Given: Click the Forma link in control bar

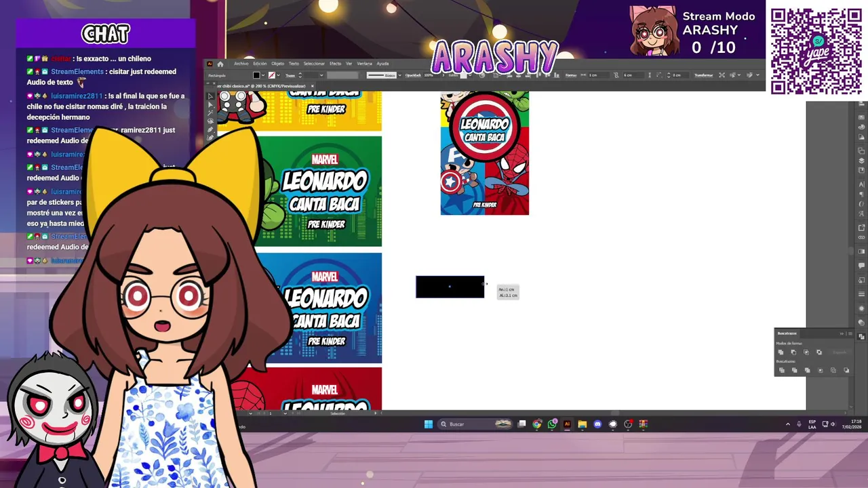Looking at the screenshot, I should 571,75.
